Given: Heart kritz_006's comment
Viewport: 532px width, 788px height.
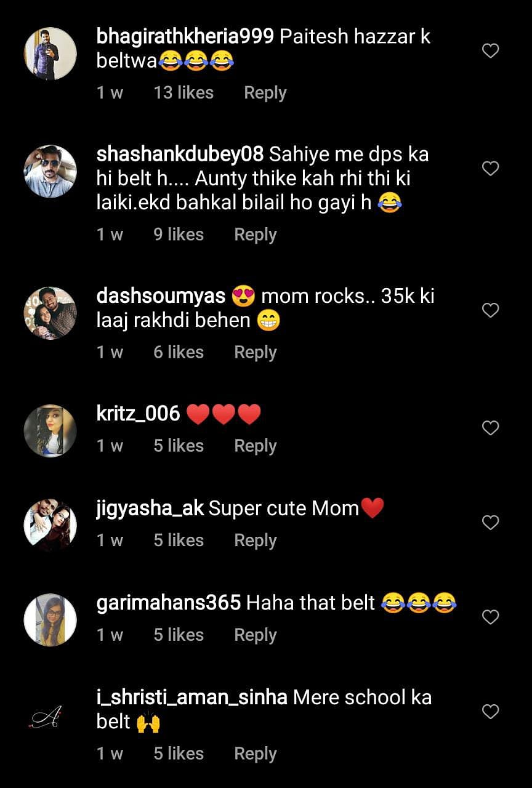Looking at the screenshot, I should (490, 428).
